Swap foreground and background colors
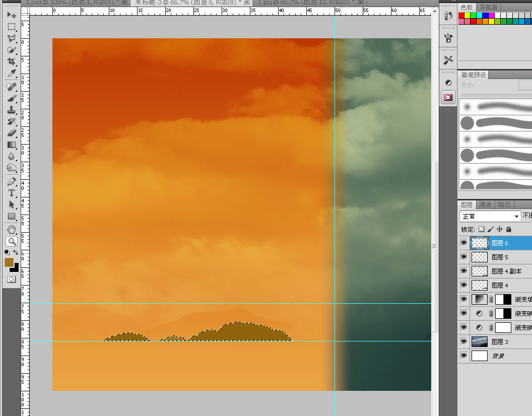 16,252
